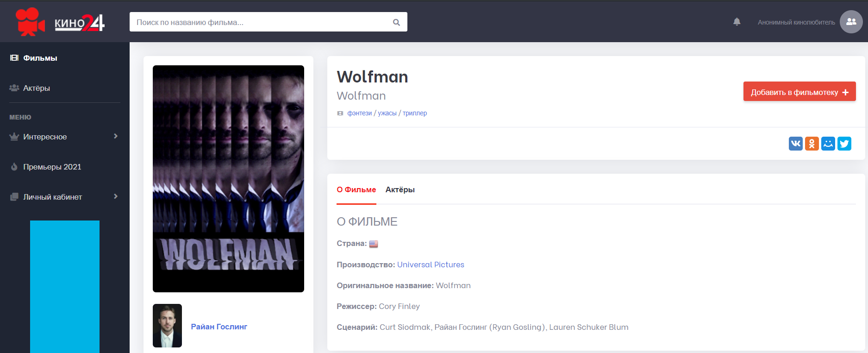Click the blue sidebar banner
Image resolution: width=868 pixels, height=353 pixels.
(65, 287)
